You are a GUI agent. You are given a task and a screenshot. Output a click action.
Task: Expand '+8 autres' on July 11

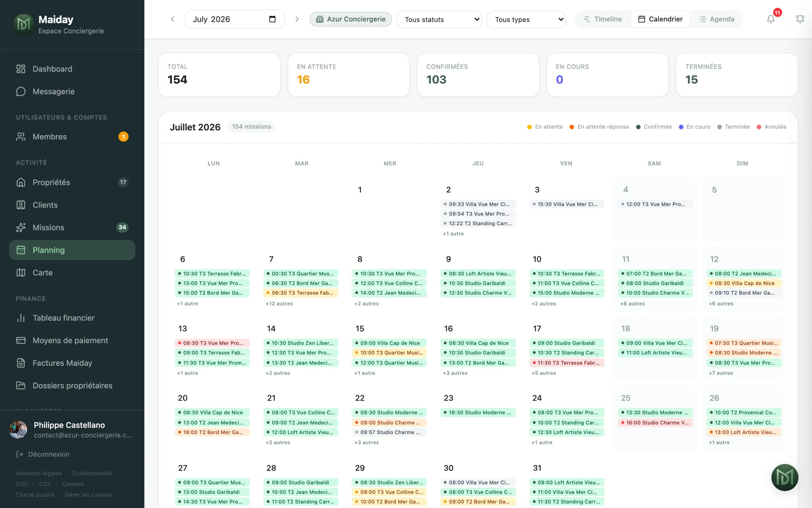(632, 303)
